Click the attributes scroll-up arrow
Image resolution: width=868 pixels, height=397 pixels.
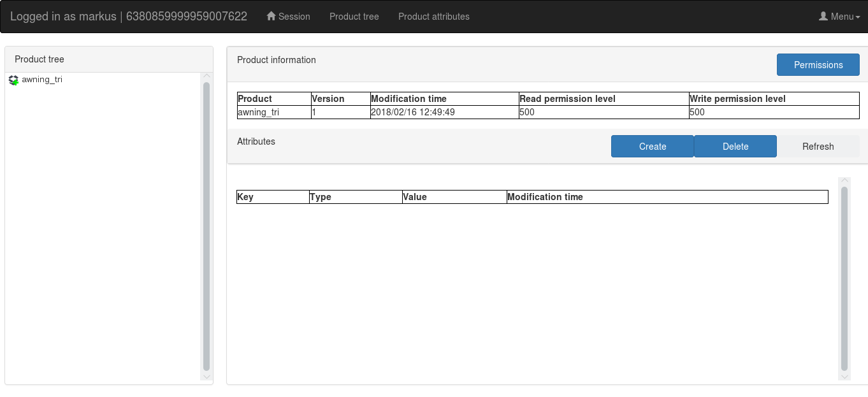[x=844, y=182]
